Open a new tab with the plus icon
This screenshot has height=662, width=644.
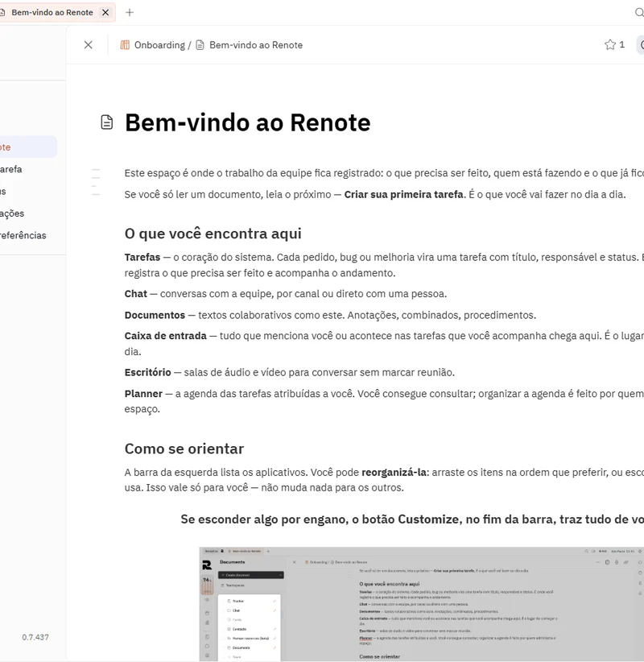coord(130,13)
